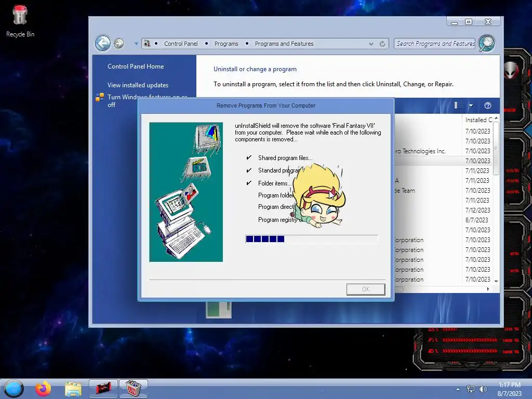Click the uninstall progress bar

[x=312, y=239]
